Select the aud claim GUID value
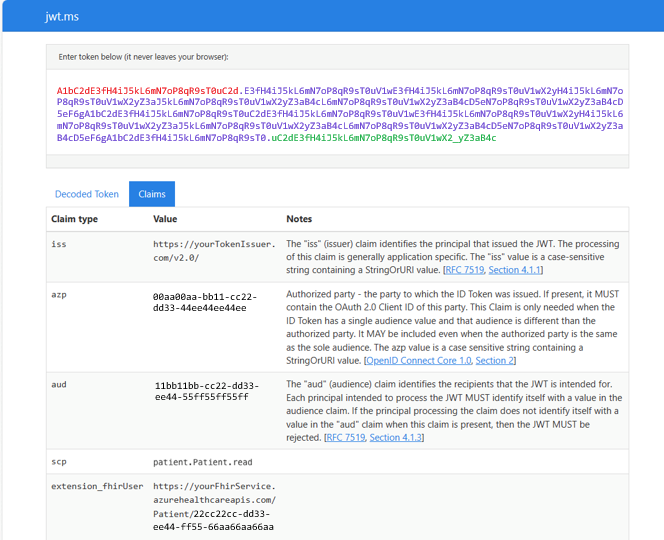Viewport: 664px width, 540px height. (x=207, y=391)
